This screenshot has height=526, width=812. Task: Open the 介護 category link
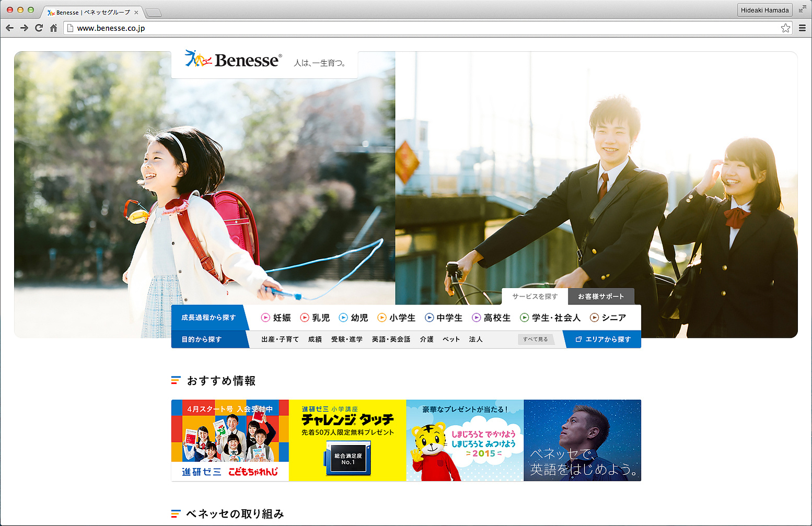427,340
